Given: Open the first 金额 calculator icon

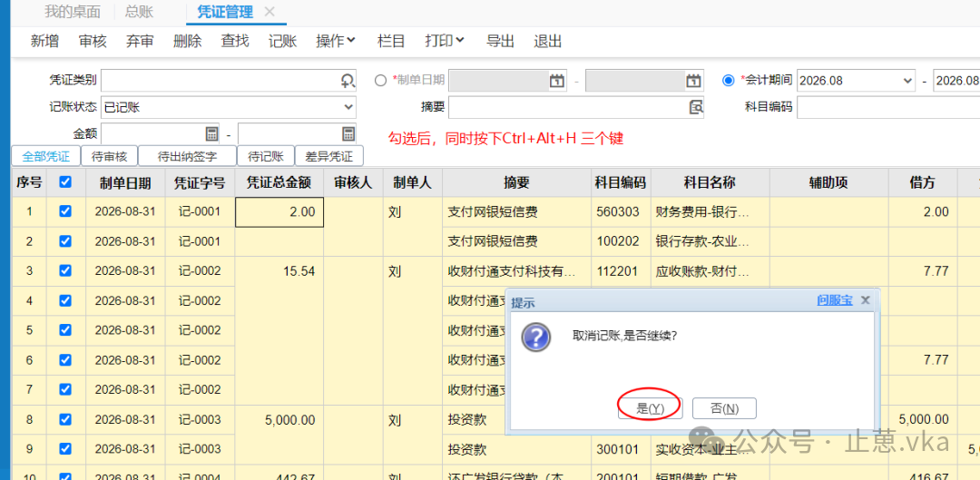Looking at the screenshot, I should [211, 133].
